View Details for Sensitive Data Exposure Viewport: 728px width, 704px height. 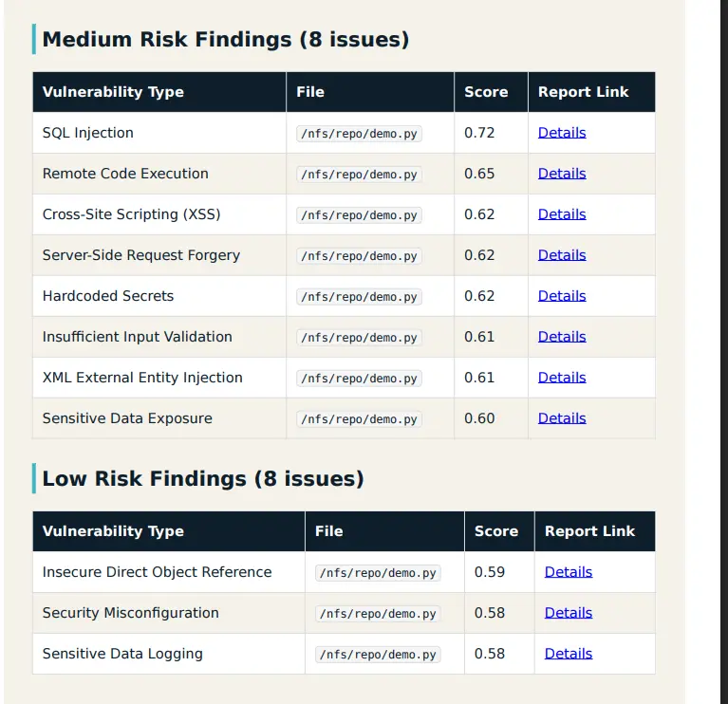pyautogui.click(x=562, y=418)
